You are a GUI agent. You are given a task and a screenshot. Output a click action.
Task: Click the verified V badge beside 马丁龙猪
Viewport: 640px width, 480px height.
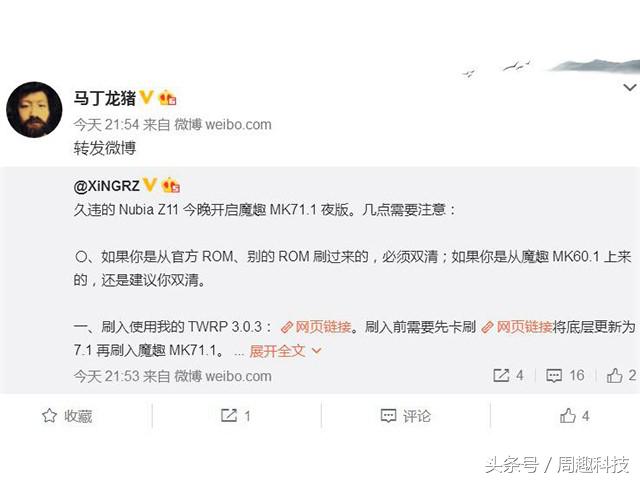coord(146,98)
